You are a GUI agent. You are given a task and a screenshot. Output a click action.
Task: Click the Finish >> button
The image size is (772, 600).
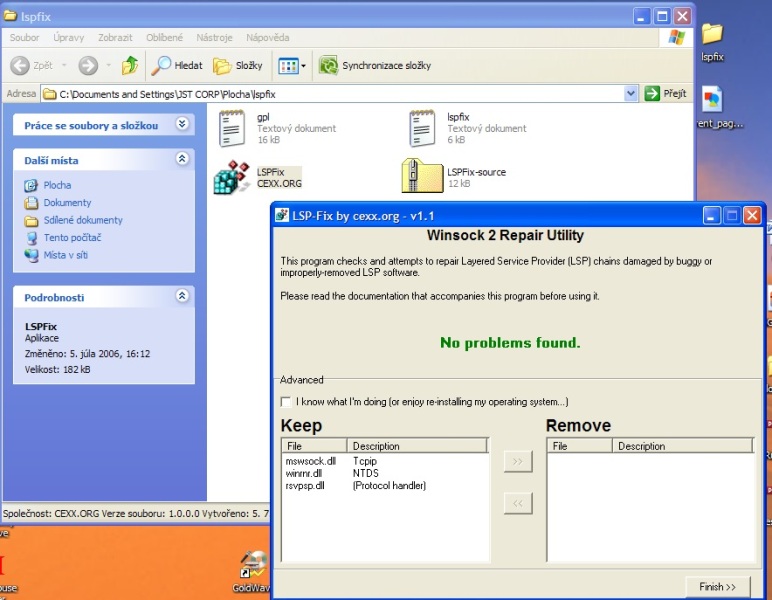click(x=717, y=587)
